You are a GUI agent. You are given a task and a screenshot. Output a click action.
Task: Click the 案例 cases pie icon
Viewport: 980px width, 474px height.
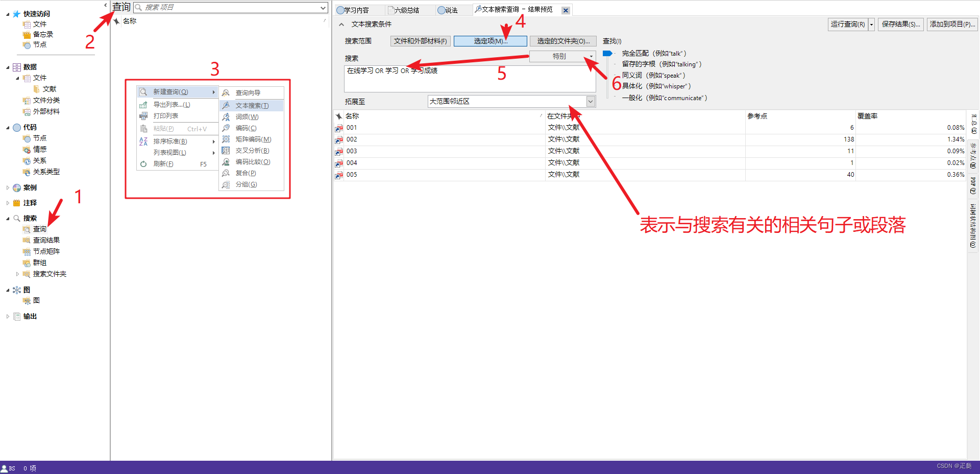(x=17, y=187)
